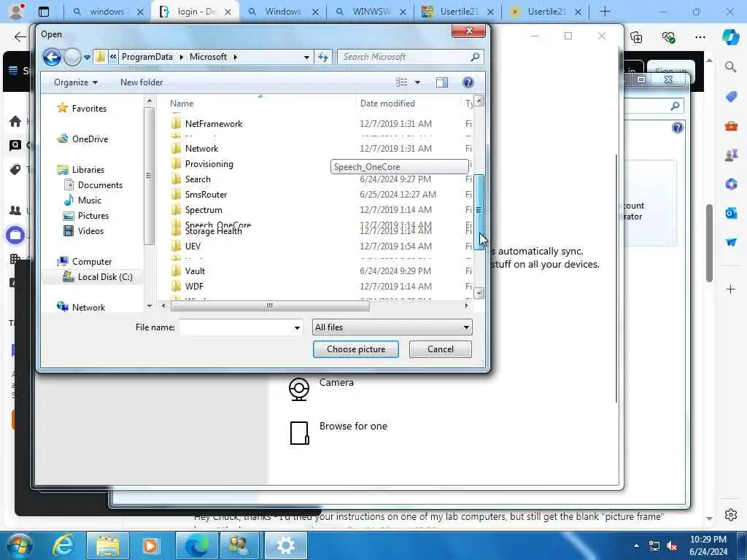Click the Windows Start button
This screenshot has width=747, height=560.
point(19,546)
